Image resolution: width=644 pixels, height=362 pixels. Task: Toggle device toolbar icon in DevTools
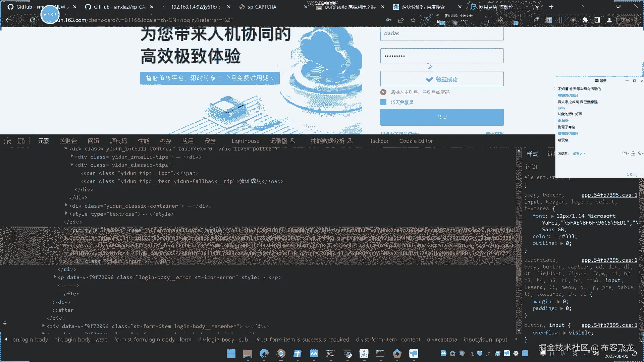point(21,141)
